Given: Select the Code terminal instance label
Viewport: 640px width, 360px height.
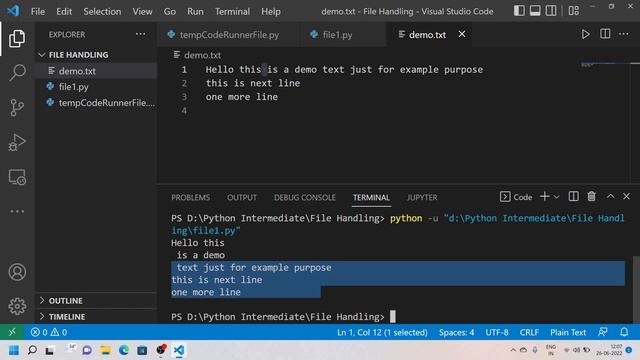Looking at the screenshot, I should point(516,197).
